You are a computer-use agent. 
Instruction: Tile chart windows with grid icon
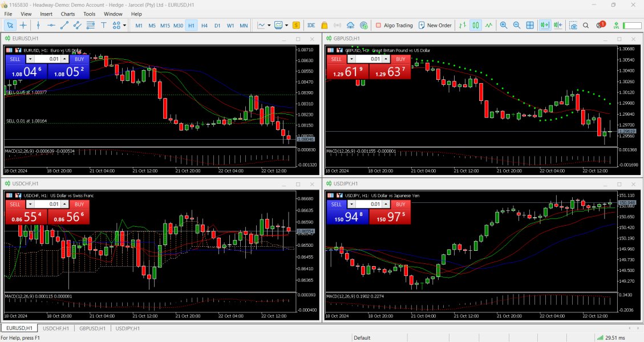click(x=530, y=26)
